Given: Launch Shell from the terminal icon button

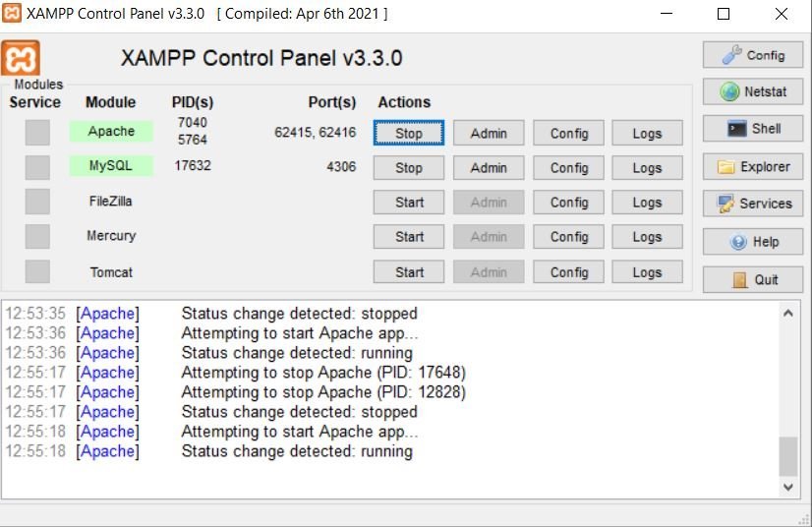Looking at the screenshot, I should (x=753, y=128).
